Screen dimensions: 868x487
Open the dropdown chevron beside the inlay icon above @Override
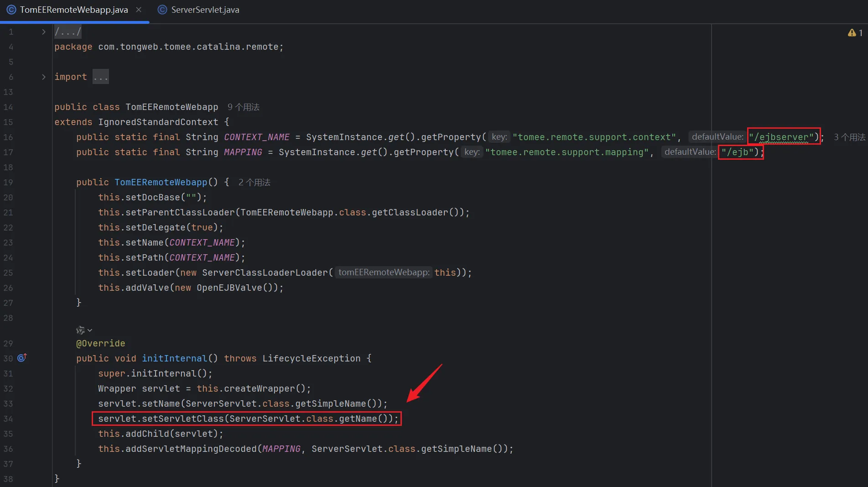click(x=90, y=330)
